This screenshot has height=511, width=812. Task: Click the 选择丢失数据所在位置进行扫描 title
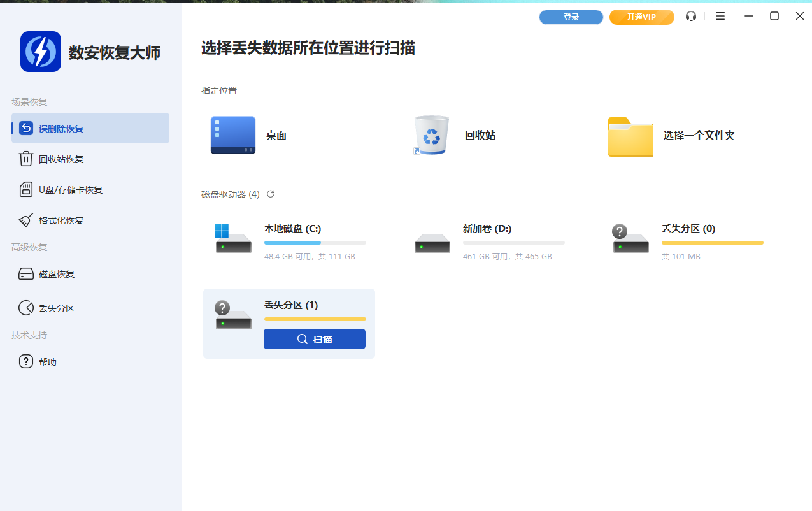click(308, 48)
